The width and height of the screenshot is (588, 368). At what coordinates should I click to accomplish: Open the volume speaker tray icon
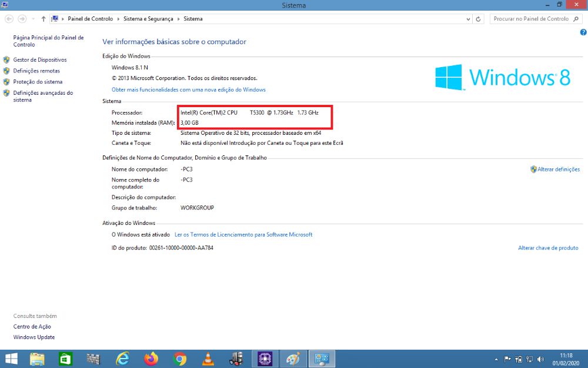pos(540,359)
